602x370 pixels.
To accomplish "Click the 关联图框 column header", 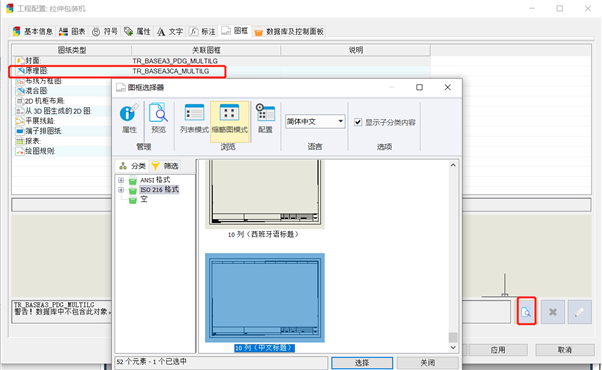I will [x=206, y=50].
